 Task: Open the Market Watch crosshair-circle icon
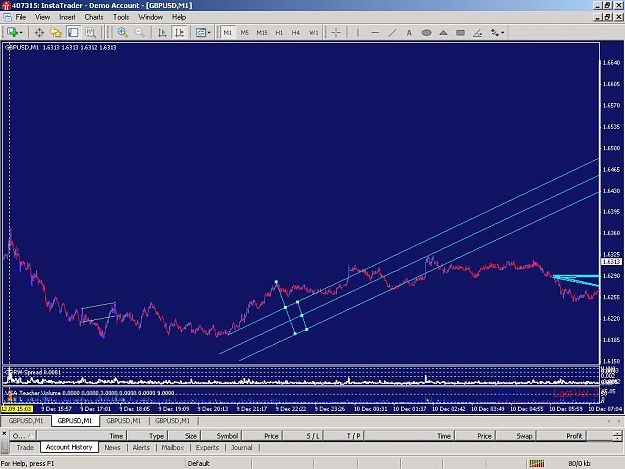click(x=39, y=33)
